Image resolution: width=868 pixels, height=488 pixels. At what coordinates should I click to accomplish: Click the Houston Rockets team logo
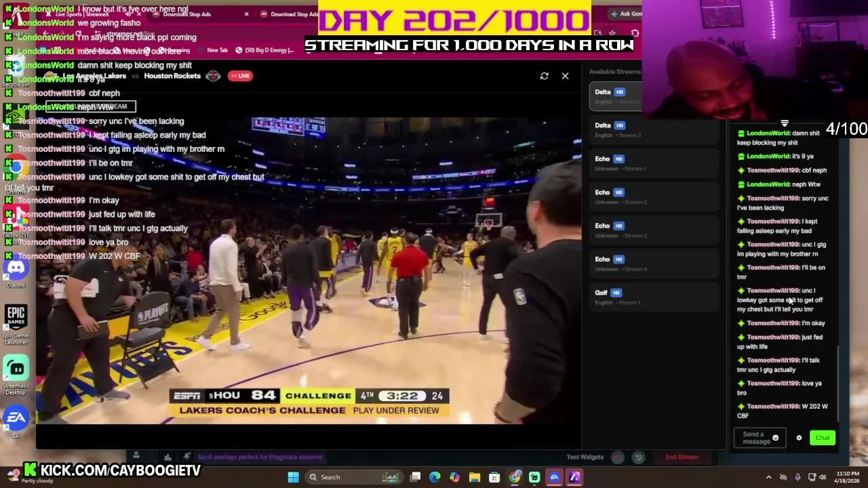(x=213, y=76)
